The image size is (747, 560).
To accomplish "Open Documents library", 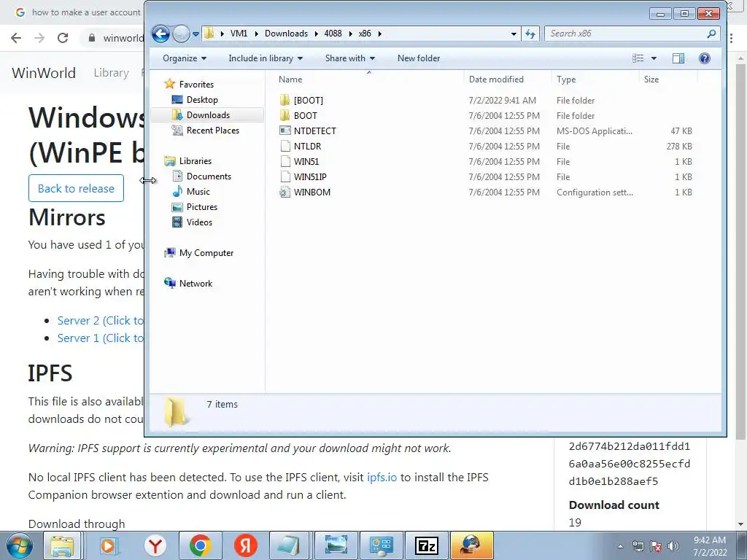I will pos(209,176).
